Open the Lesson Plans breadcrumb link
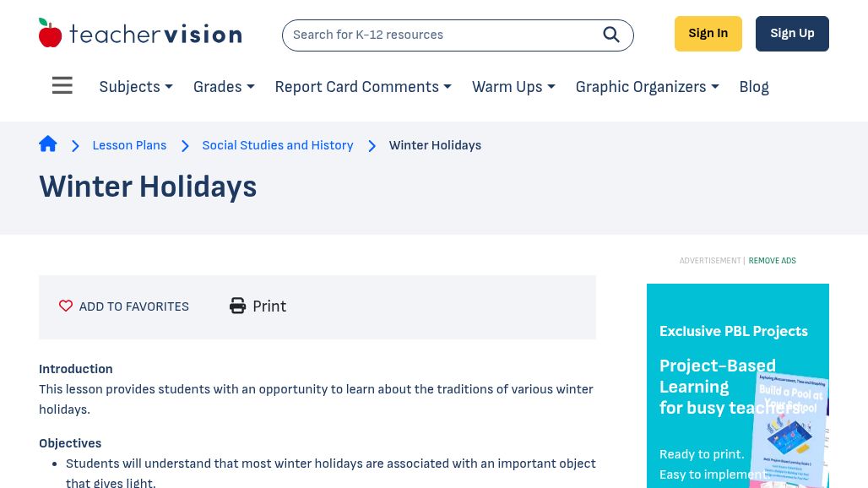 coord(129,145)
